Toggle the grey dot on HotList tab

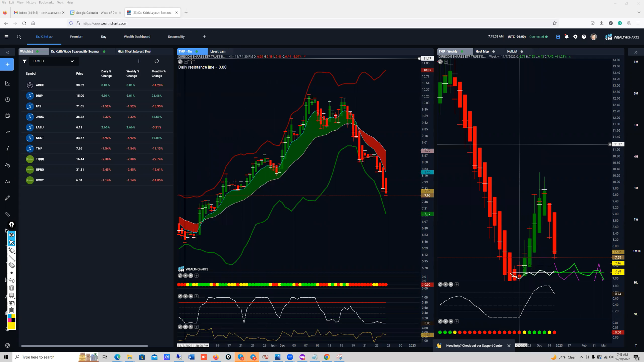pos(522,52)
